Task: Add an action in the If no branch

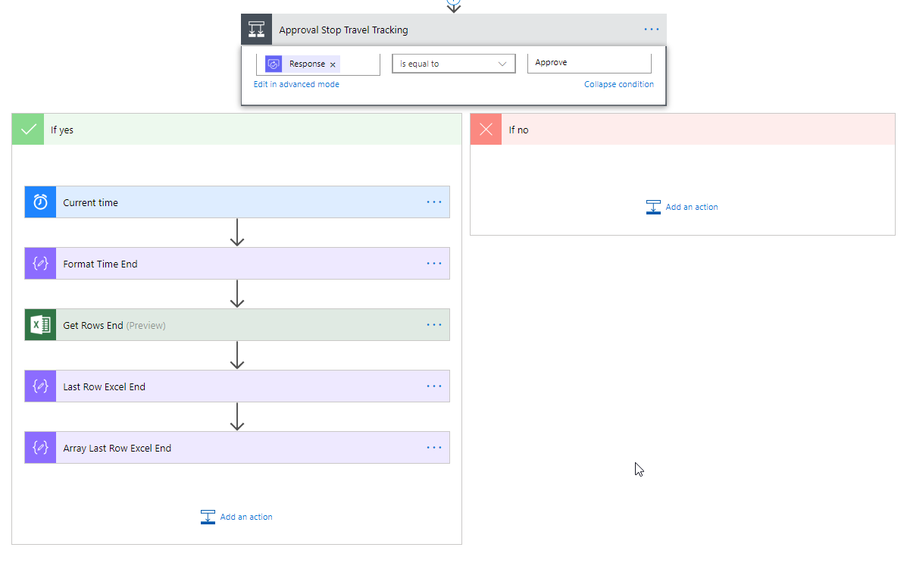Action: click(682, 207)
